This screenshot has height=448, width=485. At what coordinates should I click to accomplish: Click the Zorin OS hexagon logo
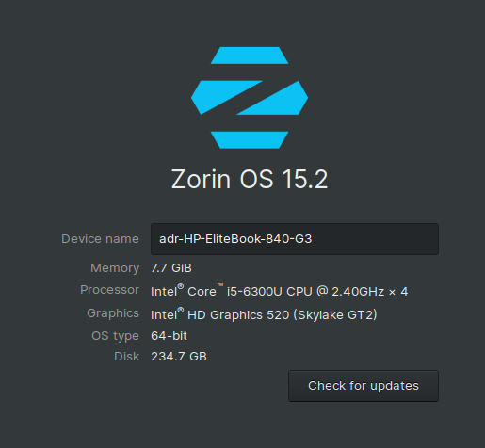point(250,98)
